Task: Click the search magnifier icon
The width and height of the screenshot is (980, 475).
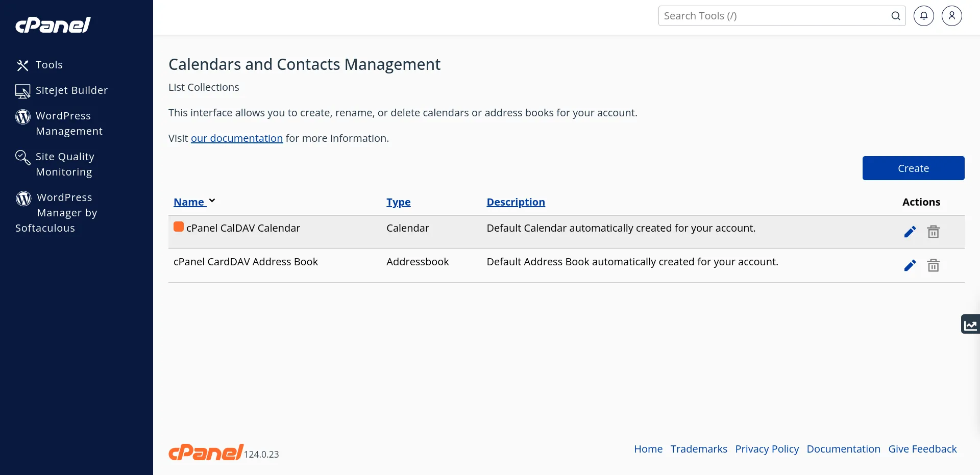Action: click(895, 16)
